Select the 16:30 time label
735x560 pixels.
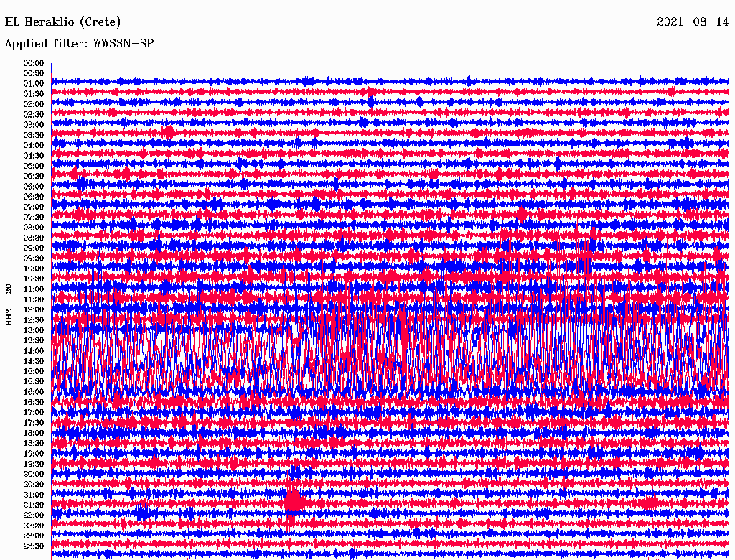tap(34, 403)
